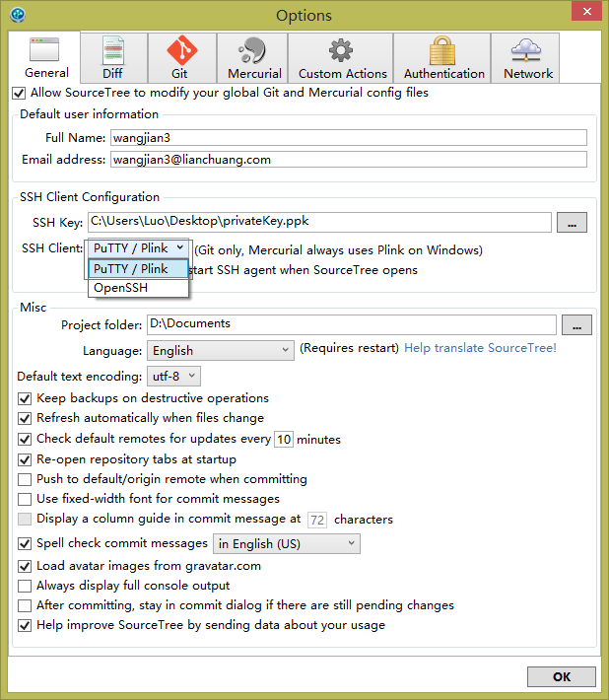Close the Options dialog

pyautogui.click(x=586, y=11)
